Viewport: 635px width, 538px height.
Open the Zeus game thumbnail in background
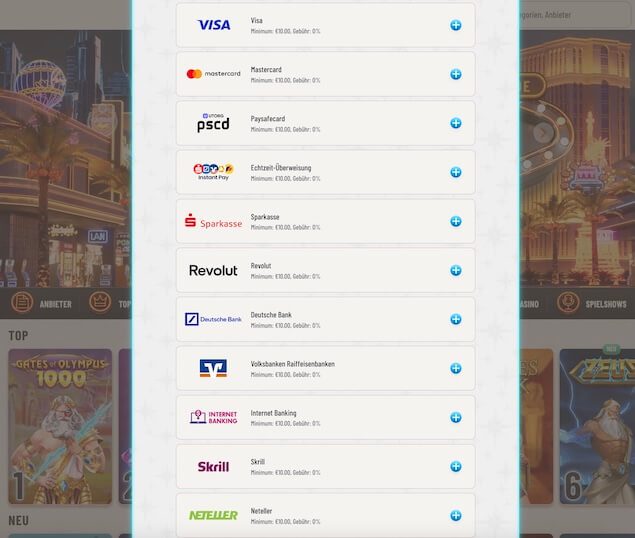pos(597,426)
